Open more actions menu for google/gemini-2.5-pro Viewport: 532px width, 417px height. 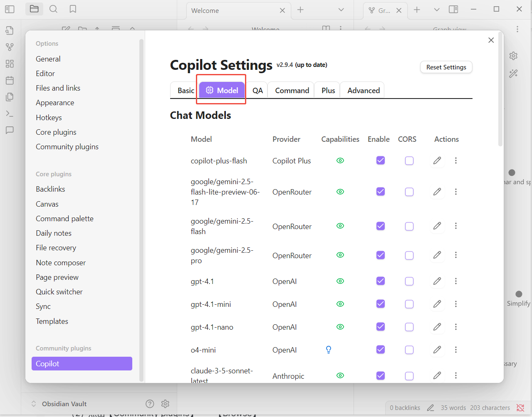point(456,255)
